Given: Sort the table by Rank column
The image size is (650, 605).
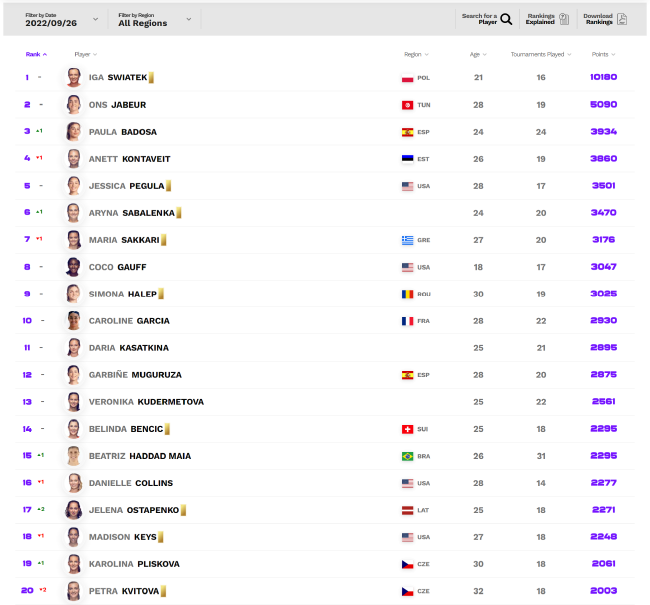Looking at the screenshot, I should [36, 54].
